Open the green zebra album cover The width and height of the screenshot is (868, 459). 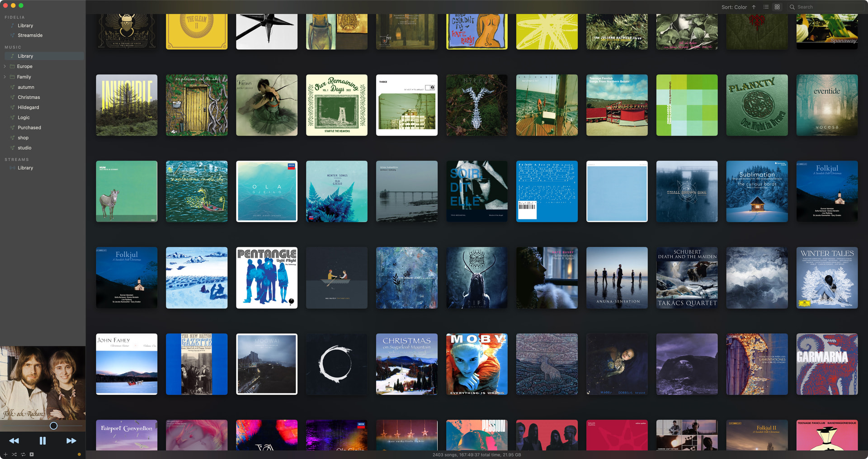[x=127, y=191]
